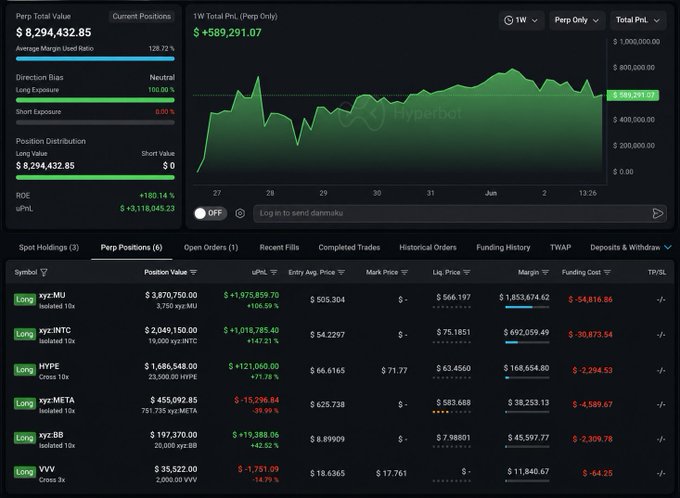
Task: Open Deposits & Withdraw tab
Action: click(625, 247)
